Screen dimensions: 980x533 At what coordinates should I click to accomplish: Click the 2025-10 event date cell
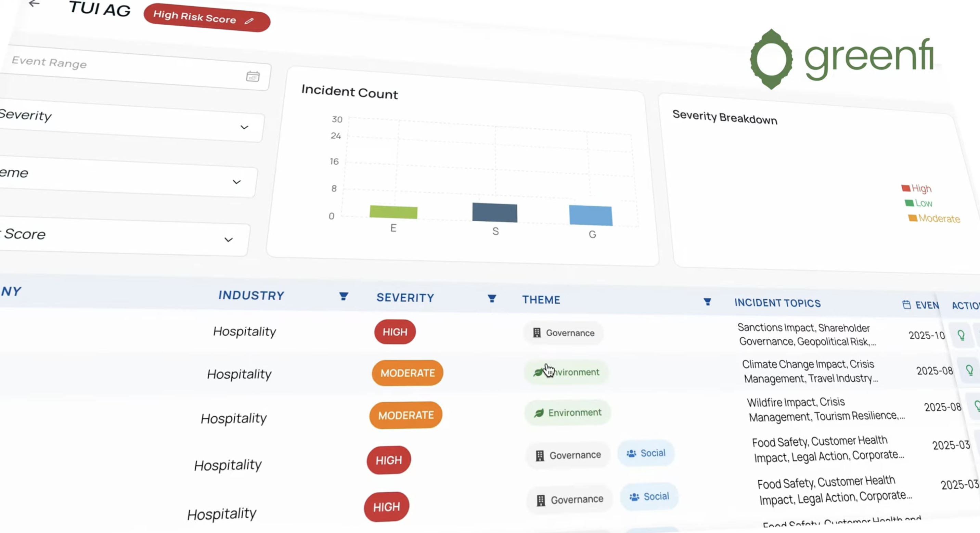click(x=927, y=335)
